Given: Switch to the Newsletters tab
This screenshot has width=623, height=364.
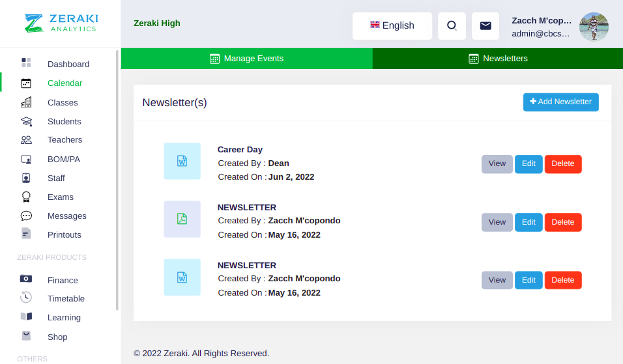Looking at the screenshot, I should [498, 59].
